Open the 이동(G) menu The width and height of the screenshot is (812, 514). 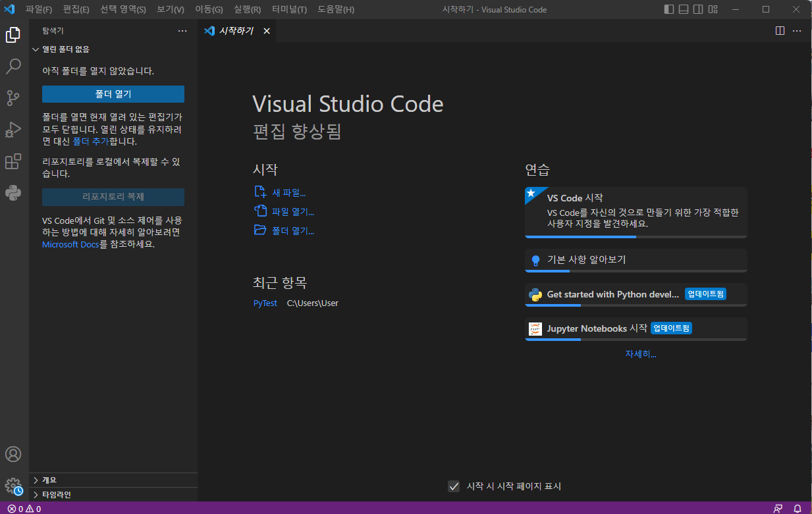point(209,10)
